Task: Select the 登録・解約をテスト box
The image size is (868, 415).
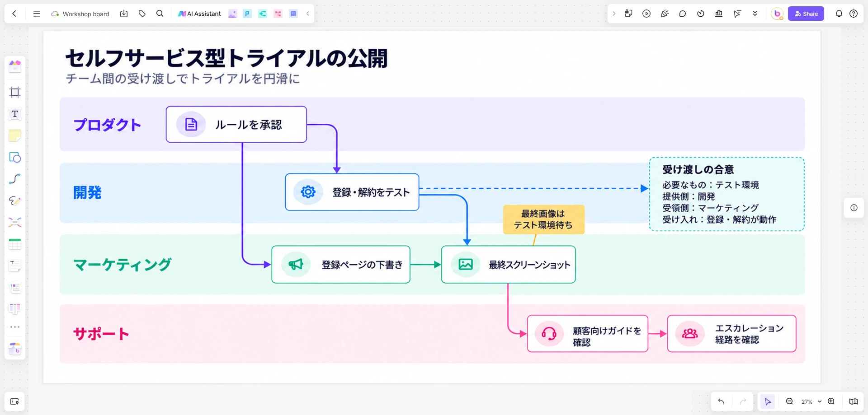Action: (352, 192)
